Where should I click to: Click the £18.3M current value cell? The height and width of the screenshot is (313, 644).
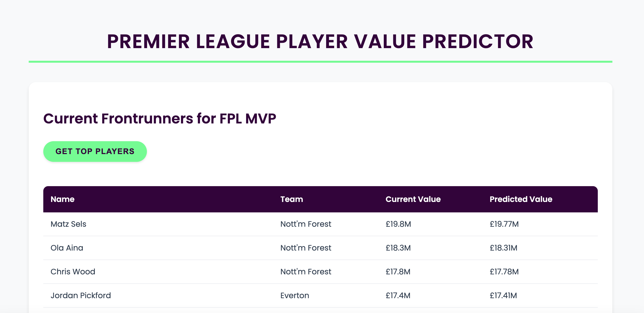point(398,248)
